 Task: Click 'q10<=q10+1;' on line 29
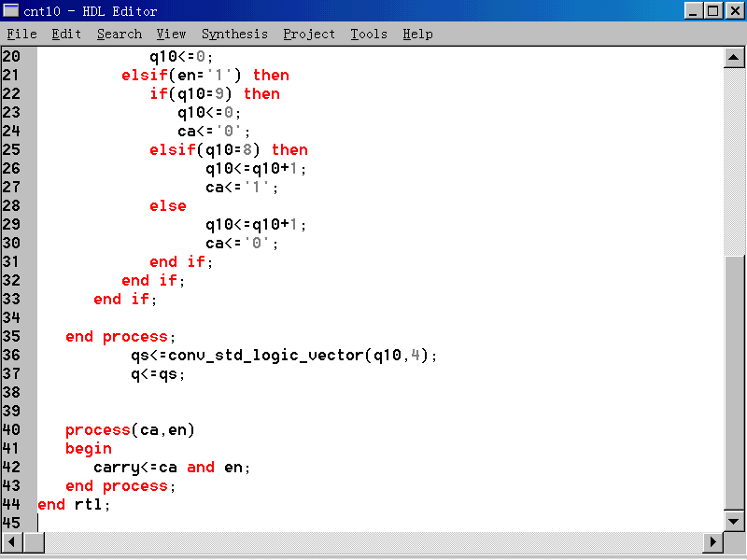tap(256, 225)
